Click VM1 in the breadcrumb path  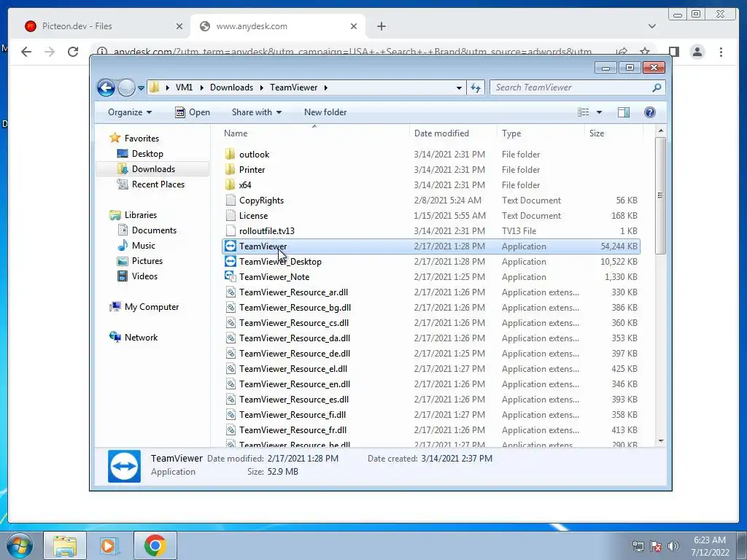[184, 87]
